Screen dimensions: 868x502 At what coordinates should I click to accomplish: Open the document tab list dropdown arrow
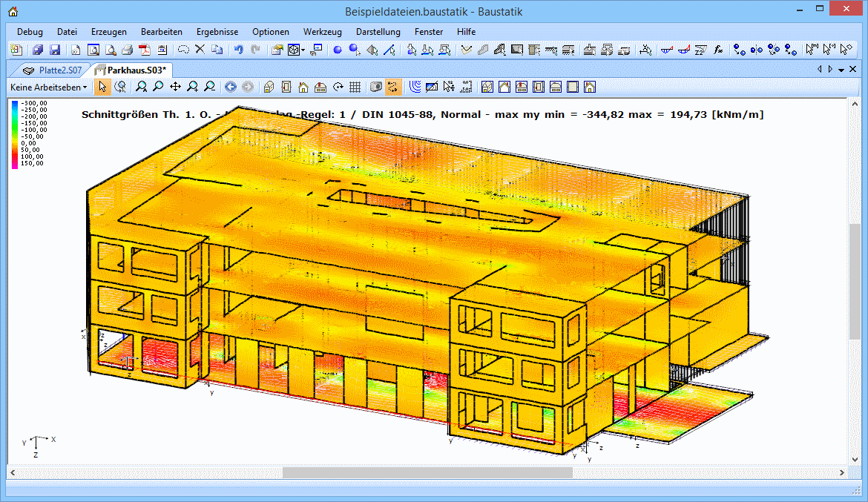841,69
